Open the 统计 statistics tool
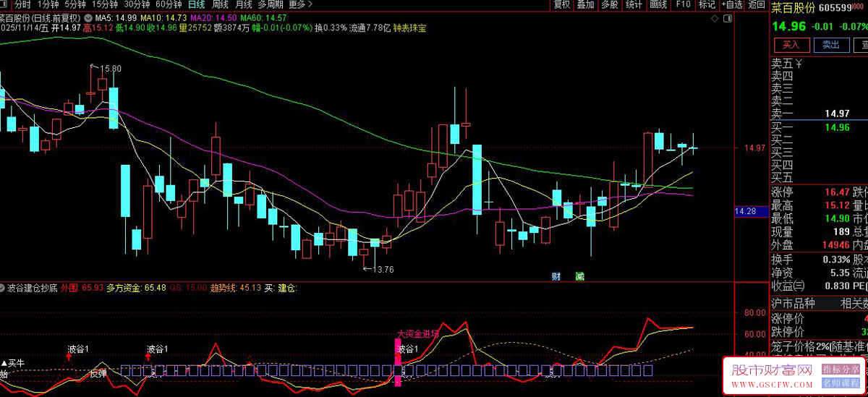Viewport: 868px width, 397px height. (x=634, y=4)
